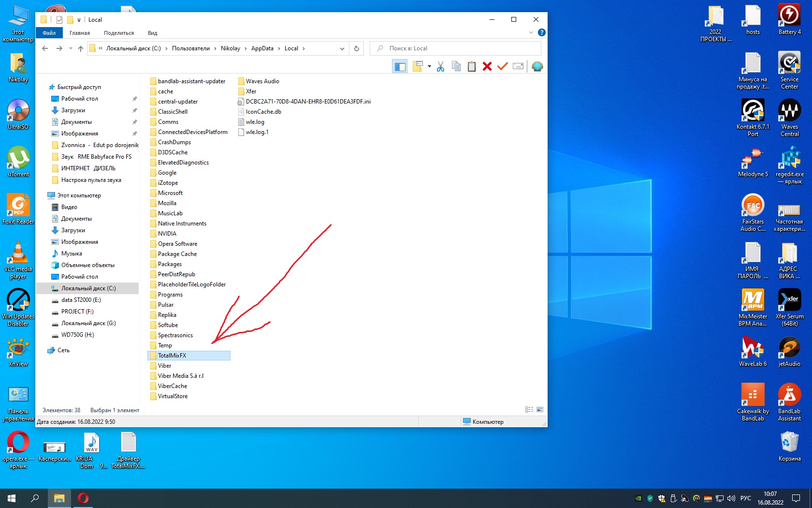The image size is (812, 508).
Task: Open the Файл menu
Action: (x=49, y=33)
